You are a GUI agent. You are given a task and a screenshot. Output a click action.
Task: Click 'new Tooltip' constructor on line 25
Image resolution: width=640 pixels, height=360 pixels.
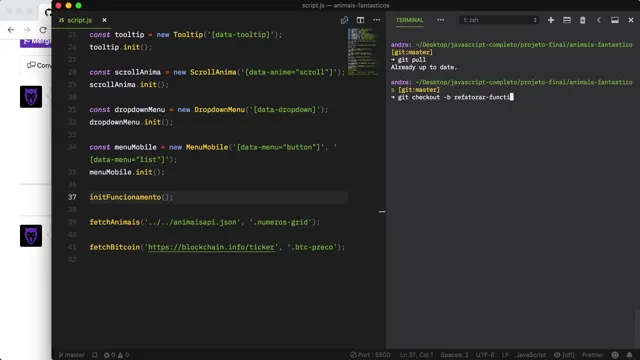180,35
